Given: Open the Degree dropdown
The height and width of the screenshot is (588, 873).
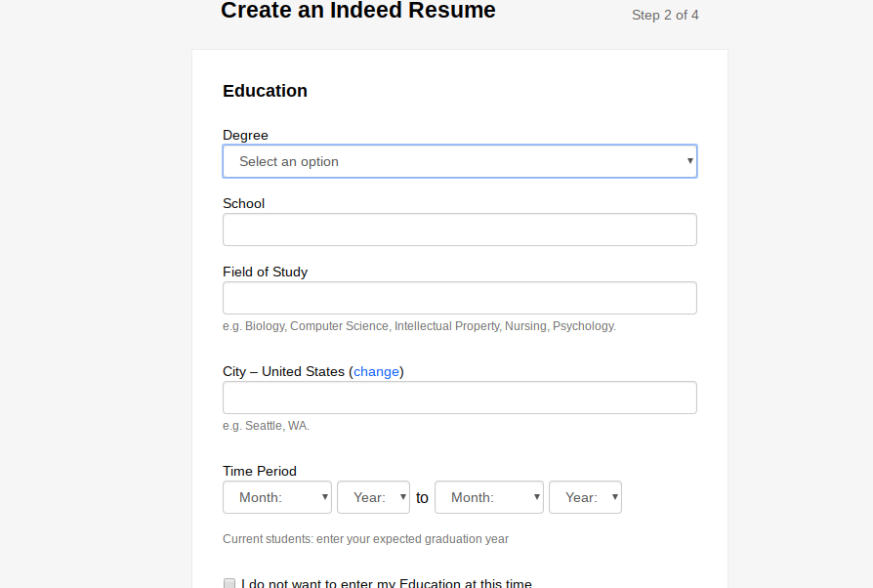Looking at the screenshot, I should coord(460,161).
